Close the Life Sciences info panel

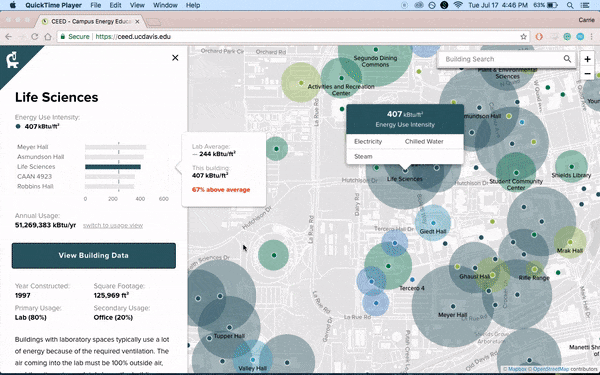pyautogui.click(x=175, y=58)
